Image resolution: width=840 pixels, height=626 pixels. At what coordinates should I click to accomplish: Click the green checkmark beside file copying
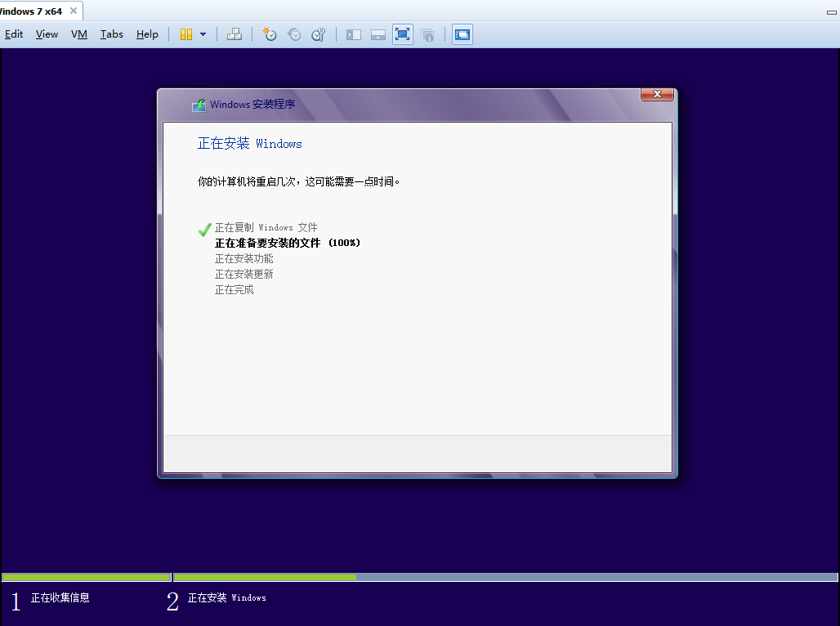[x=204, y=230]
